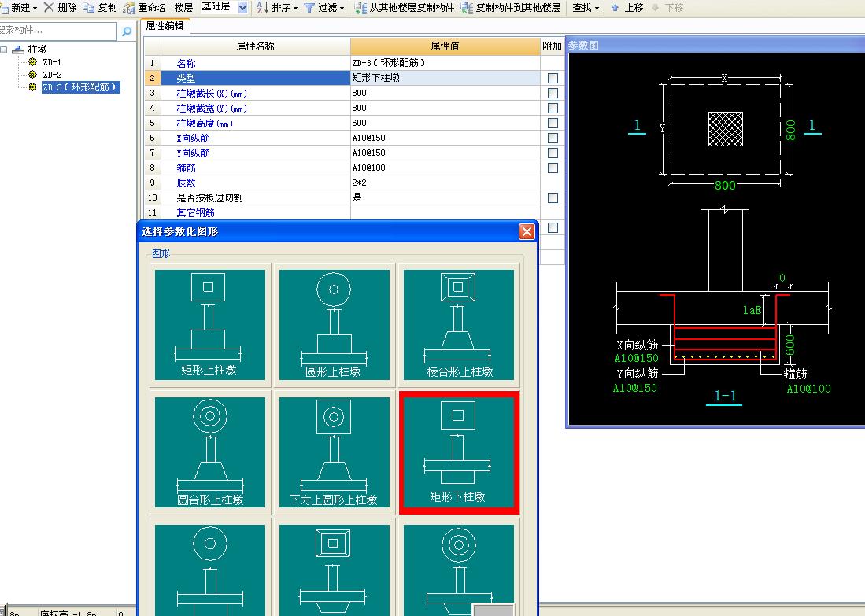The image size is (865, 616).
Task: Toggle the 附加 checkbox for Y向纵筋 row
Action: coord(553,153)
